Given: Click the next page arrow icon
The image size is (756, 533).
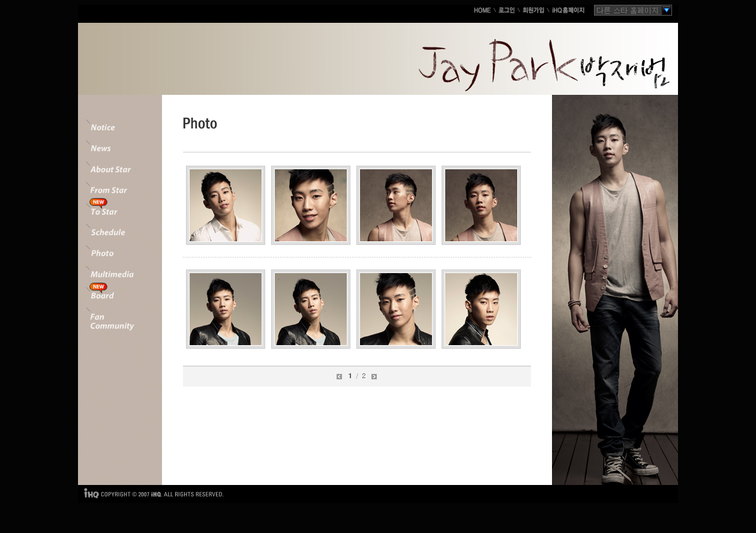Looking at the screenshot, I should coord(374,376).
